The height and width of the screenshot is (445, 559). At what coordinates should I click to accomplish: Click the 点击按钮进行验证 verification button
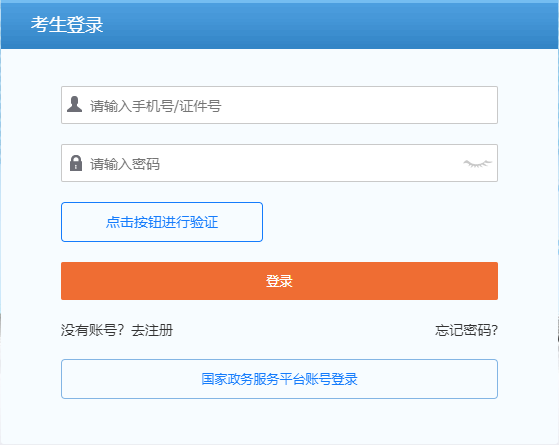coord(162,222)
